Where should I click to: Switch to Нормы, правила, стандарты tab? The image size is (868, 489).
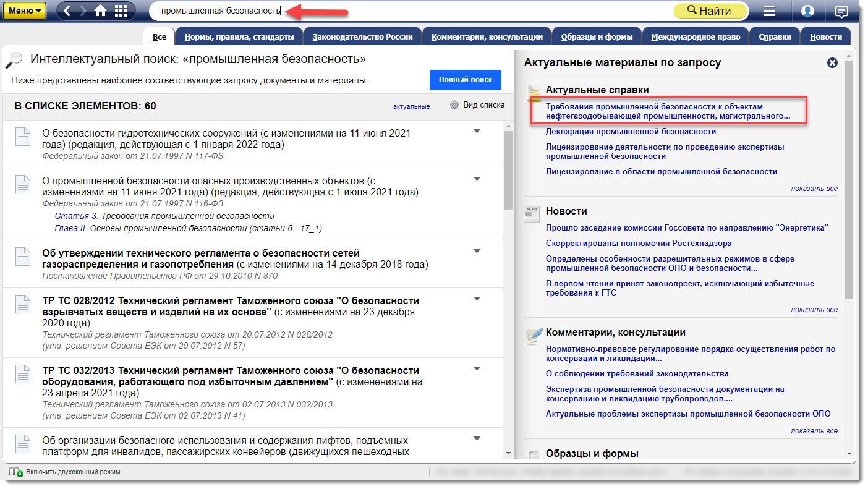[239, 36]
